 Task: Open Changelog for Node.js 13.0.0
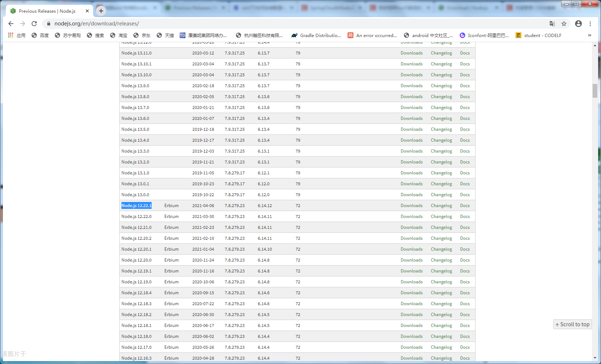pyautogui.click(x=441, y=195)
